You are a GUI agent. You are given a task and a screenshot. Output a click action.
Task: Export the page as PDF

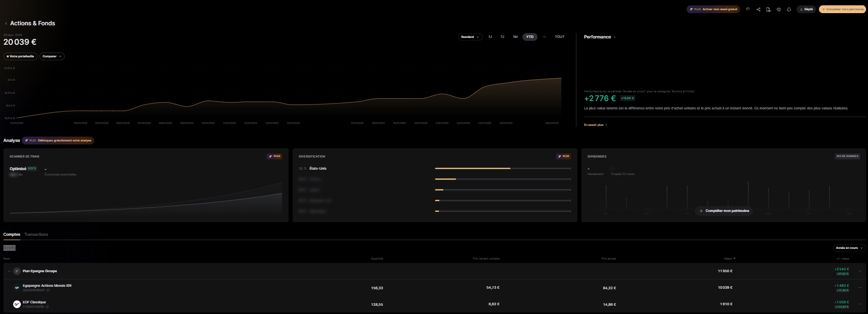pos(768,9)
